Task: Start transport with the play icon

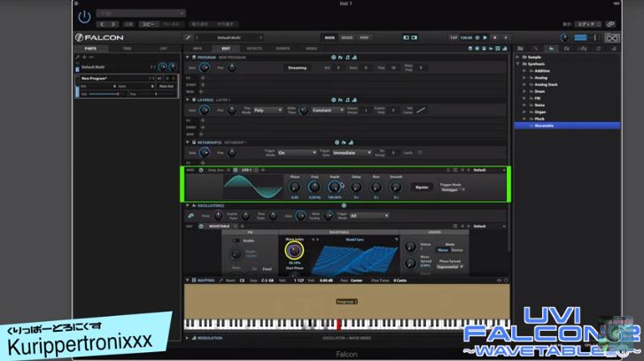Action: click(x=485, y=38)
